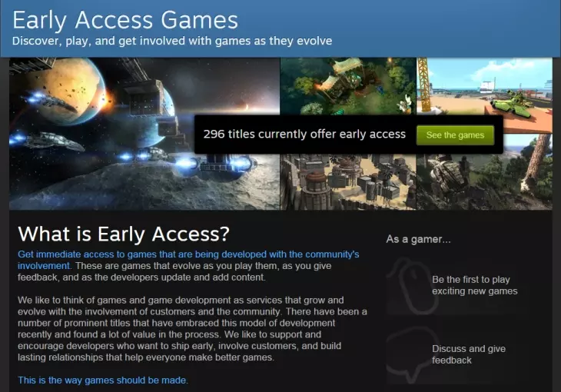561x392 pixels.
Task: Click the yellow crane in the blocky game image
Action: point(423,85)
